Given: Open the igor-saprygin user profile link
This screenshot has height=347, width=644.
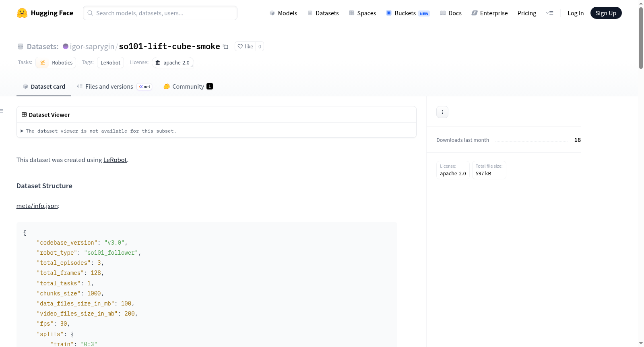Looking at the screenshot, I should tap(92, 46).
